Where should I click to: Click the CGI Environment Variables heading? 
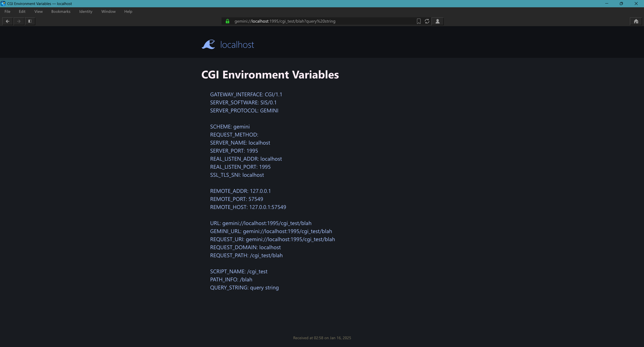(270, 75)
